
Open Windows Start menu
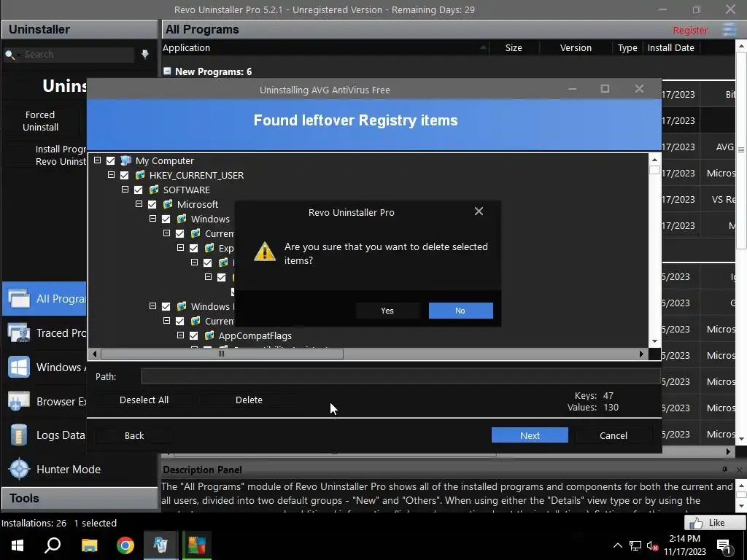tap(18, 545)
